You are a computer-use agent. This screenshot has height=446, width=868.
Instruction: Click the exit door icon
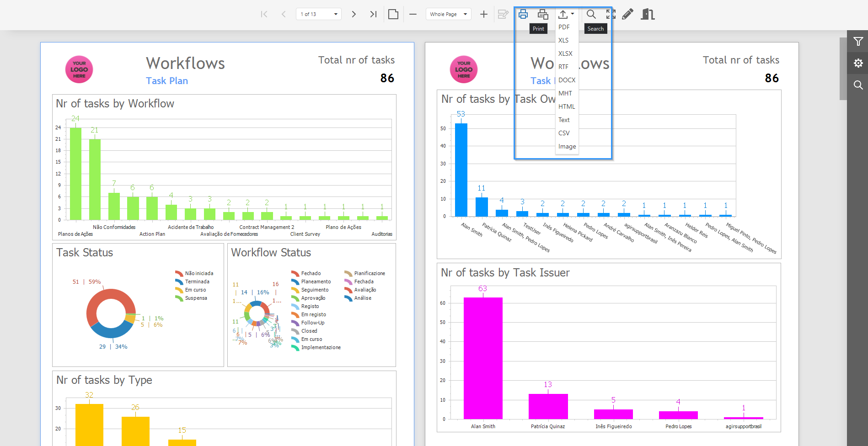[648, 14]
